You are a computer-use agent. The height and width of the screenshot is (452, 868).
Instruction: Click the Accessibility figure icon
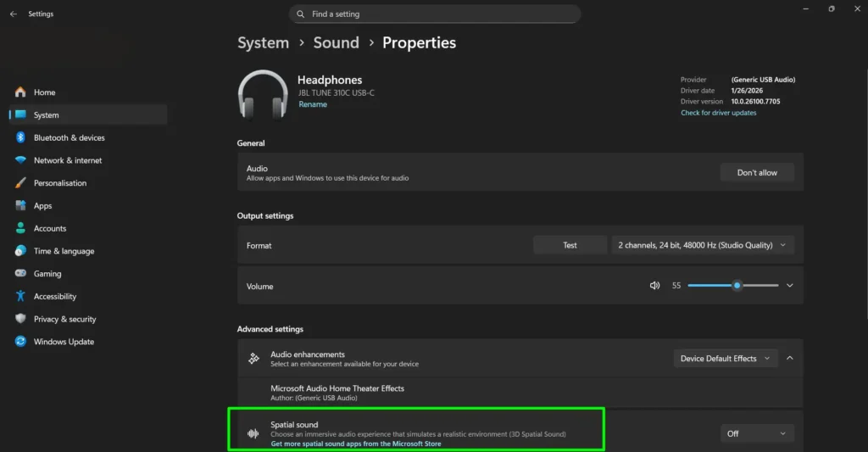(x=20, y=296)
